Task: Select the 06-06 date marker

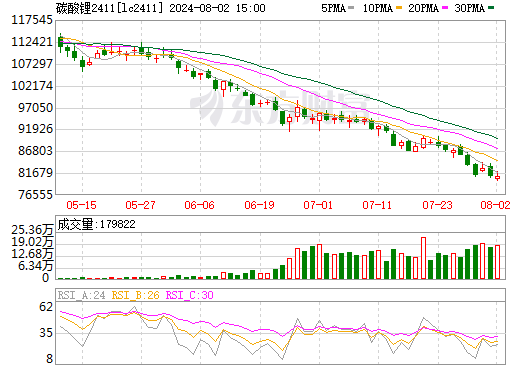Action: click(200, 205)
